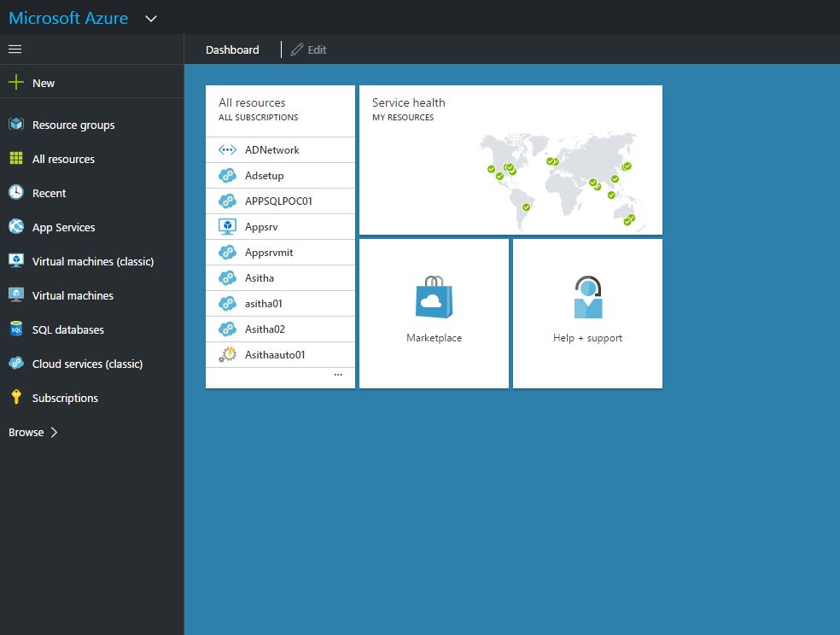Click the Edit dashboard button text

tap(318, 50)
